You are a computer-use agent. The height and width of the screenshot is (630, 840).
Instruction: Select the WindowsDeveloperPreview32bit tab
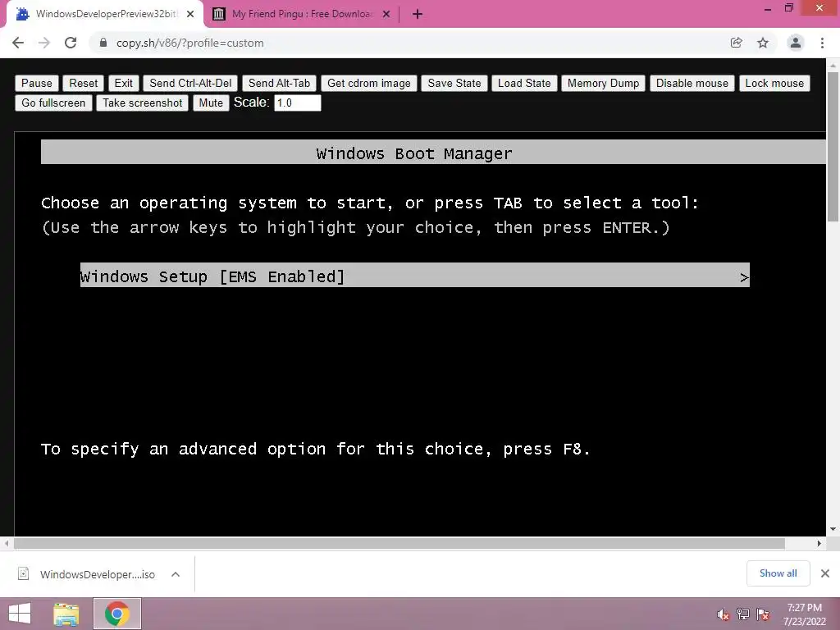tap(105, 14)
